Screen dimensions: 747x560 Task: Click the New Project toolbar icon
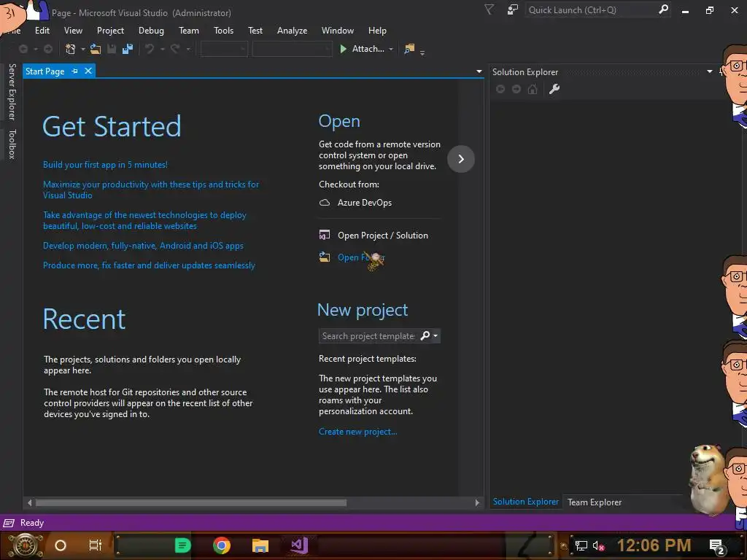tap(71, 49)
